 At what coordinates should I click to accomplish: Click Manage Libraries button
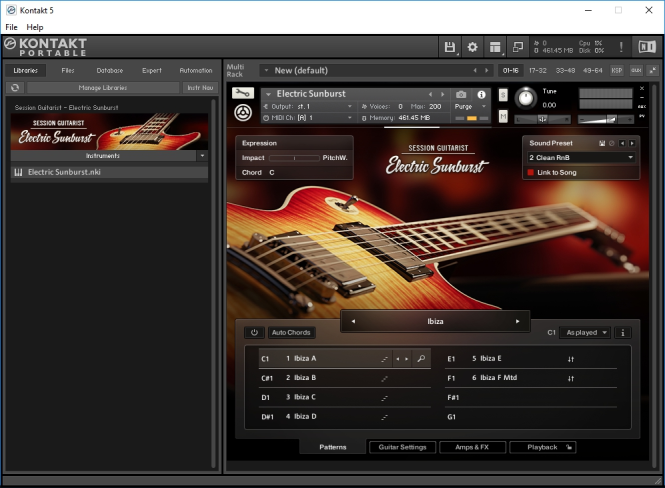(103, 87)
